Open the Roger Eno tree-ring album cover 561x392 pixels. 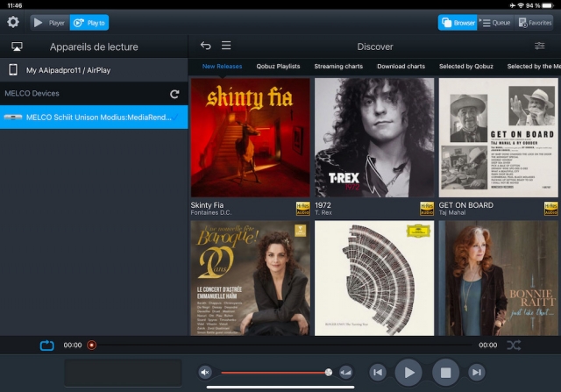(374, 278)
